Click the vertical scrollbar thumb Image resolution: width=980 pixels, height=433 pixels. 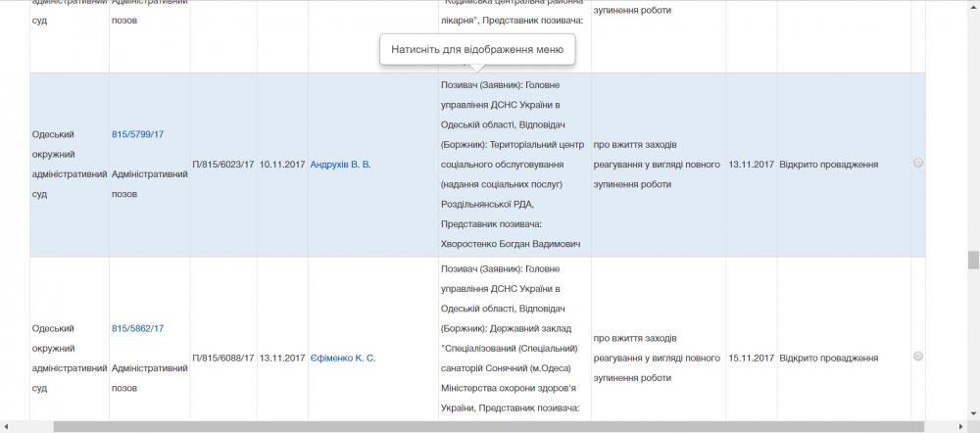[x=973, y=260]
